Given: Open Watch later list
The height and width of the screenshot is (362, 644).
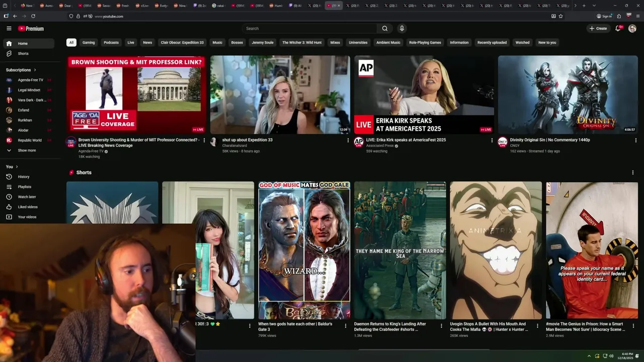Looking at the screenshot, I should pyautogui.click(x=29, y=197).
